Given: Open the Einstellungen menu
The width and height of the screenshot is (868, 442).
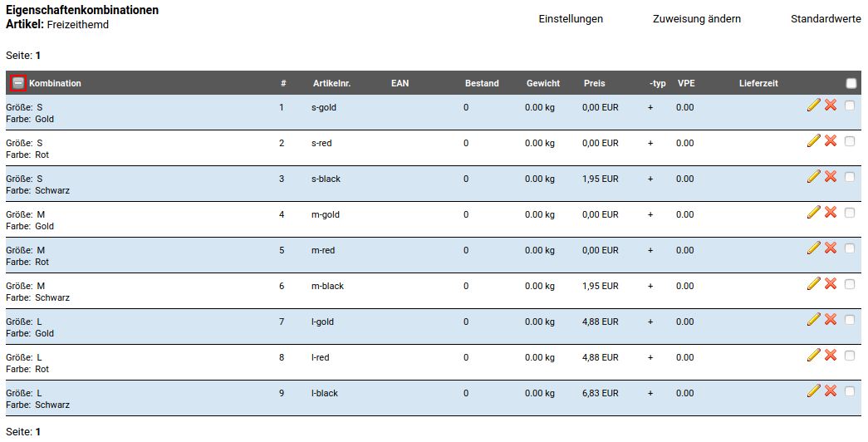Looking at the screenshot, I should point(571,19).
